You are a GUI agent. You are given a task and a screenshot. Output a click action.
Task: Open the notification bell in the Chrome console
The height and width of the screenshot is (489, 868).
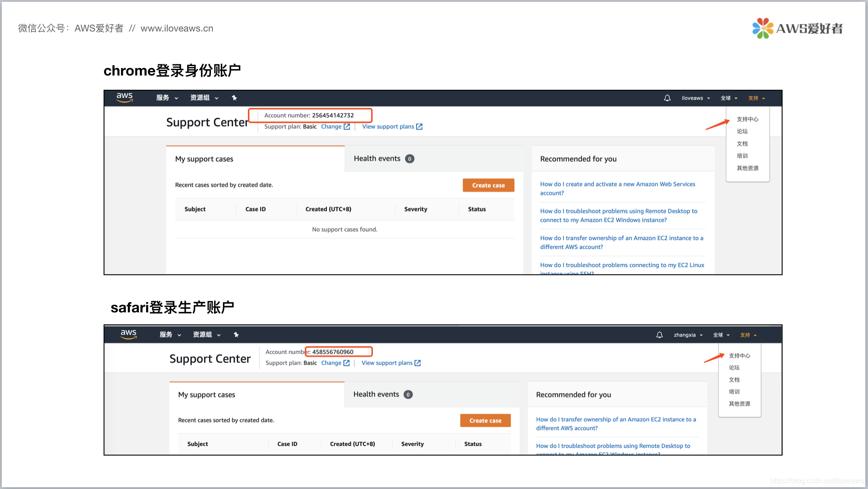pyautogui.click(x=667, y=98)
